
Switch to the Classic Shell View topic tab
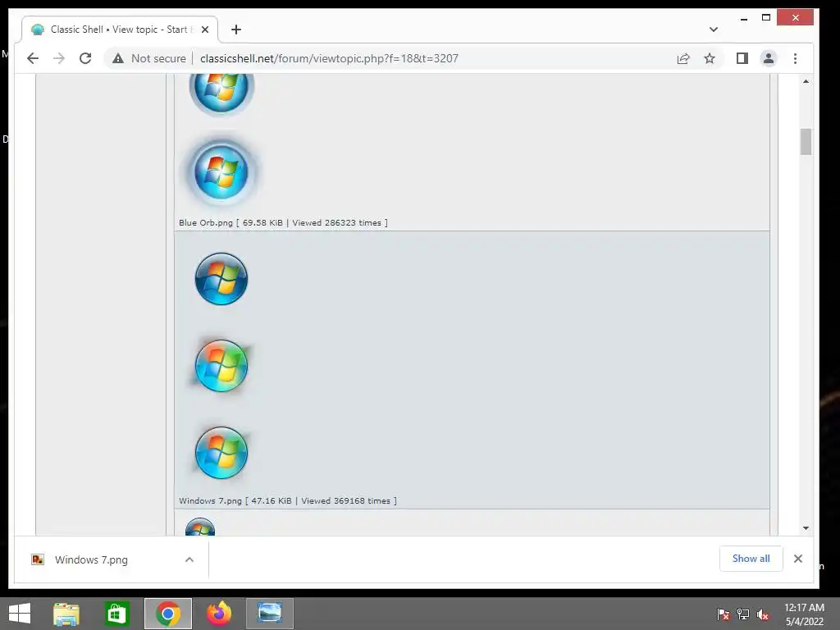(120, 30)
